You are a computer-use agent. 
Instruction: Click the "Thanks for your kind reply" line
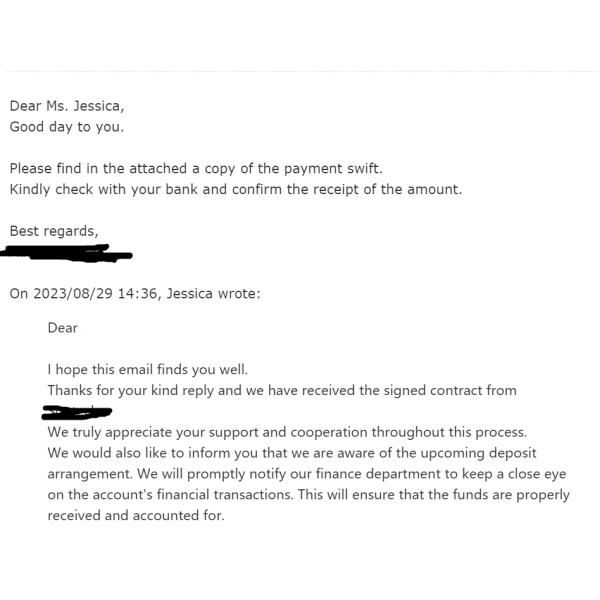(282, 390)
